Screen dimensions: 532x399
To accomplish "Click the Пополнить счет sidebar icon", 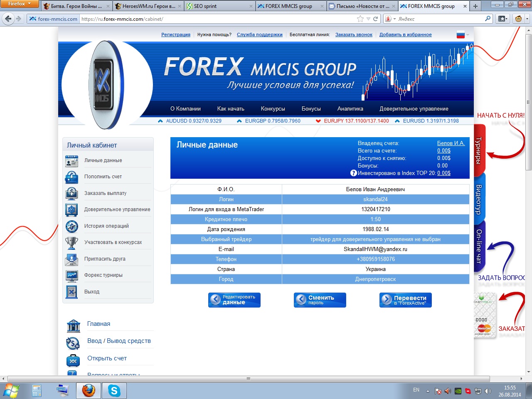I will point(71,177).
